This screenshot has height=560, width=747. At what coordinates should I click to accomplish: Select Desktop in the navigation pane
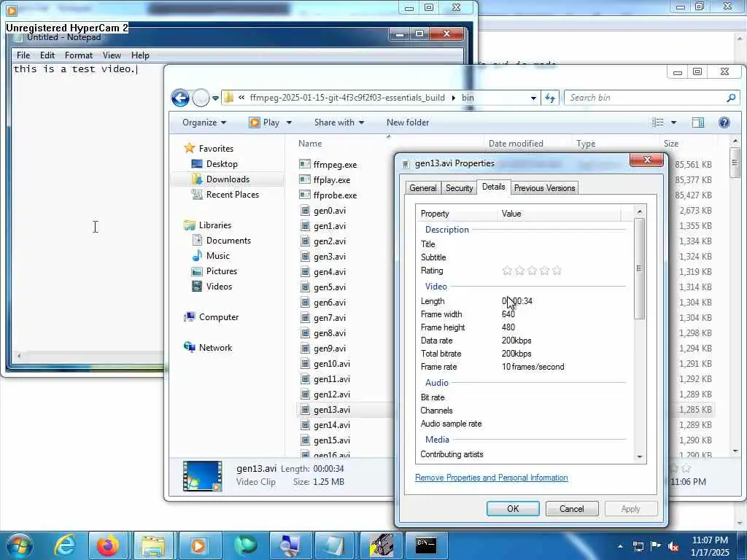click(222, 164)
